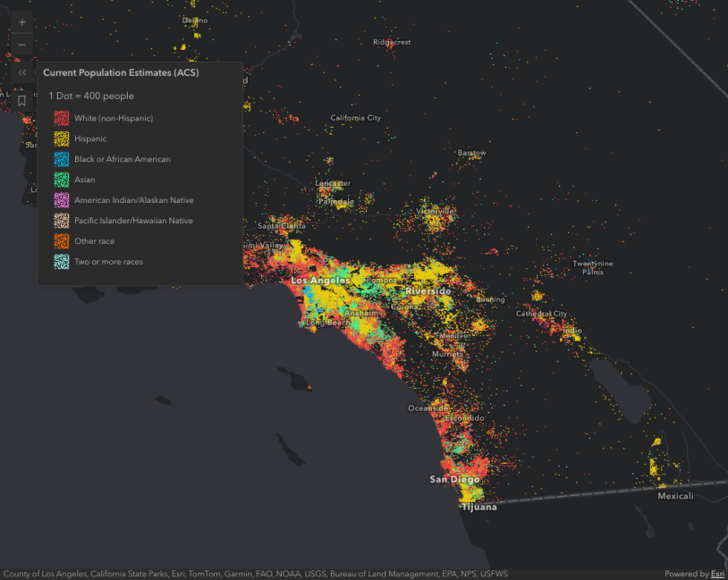Select the Other race legend entry

coord(61,241)
